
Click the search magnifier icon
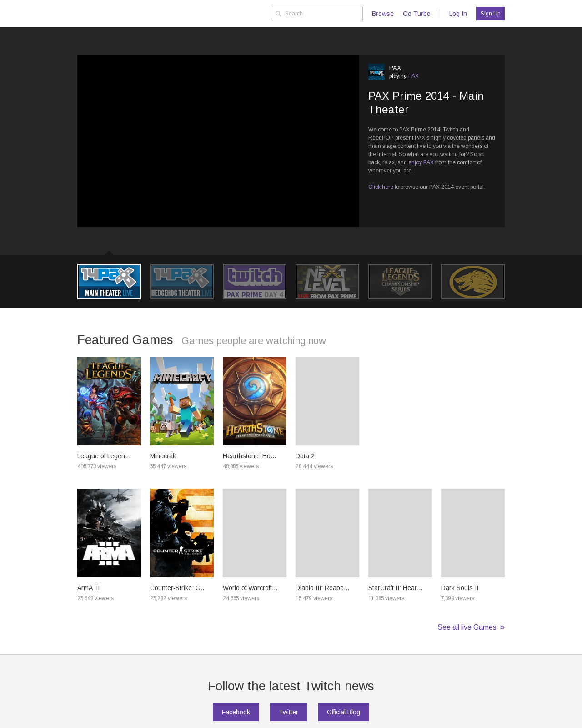[x=278, y=14]
